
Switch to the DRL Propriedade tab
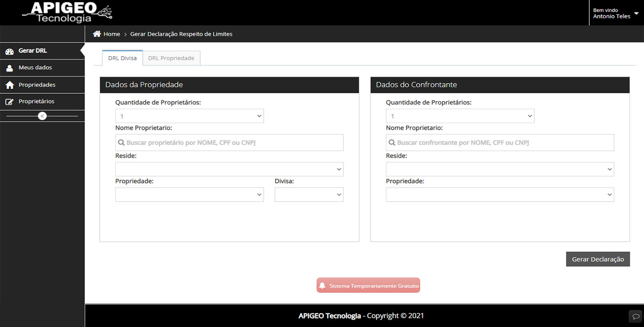click(171, 58)
